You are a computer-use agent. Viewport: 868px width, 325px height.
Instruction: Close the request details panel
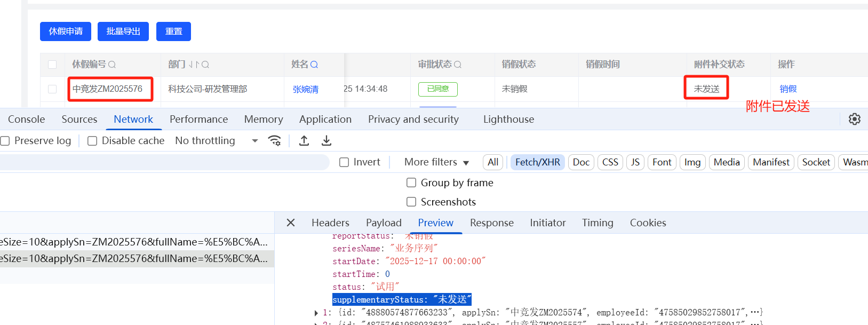pos(291,223)
